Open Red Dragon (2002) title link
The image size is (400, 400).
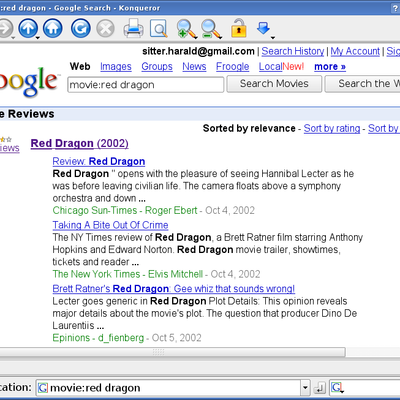(x=79, y=143)
